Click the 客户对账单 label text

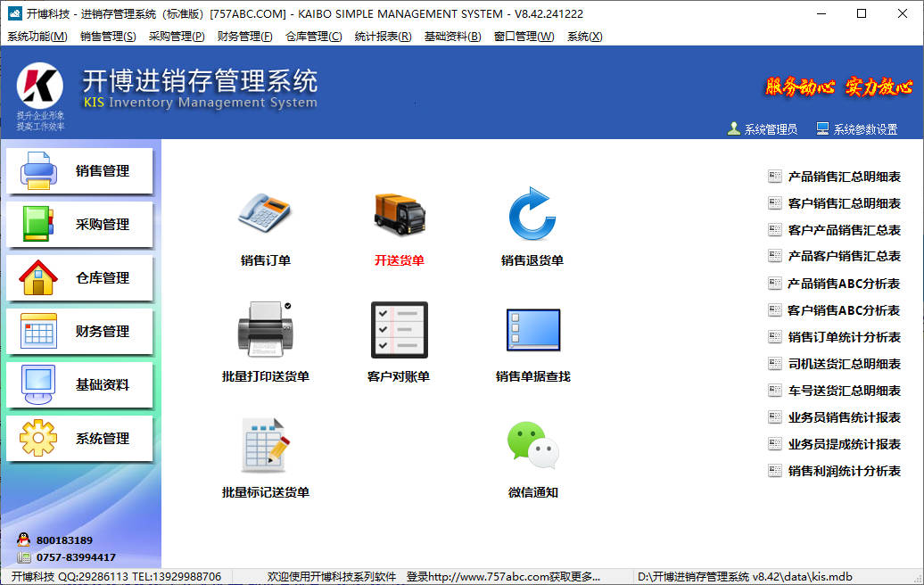pyautogui.click(x=399, y=376)
